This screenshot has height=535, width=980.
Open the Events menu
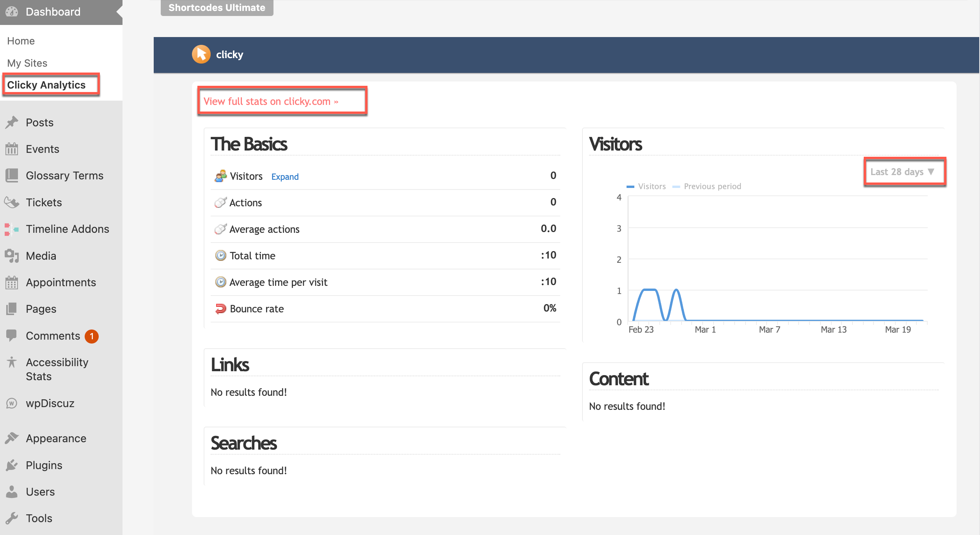[43, 149]
